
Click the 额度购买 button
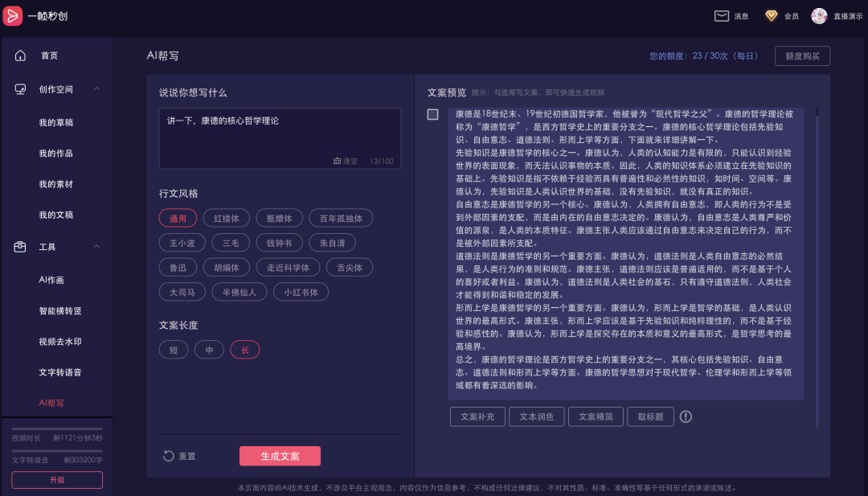tap(802, 56)
